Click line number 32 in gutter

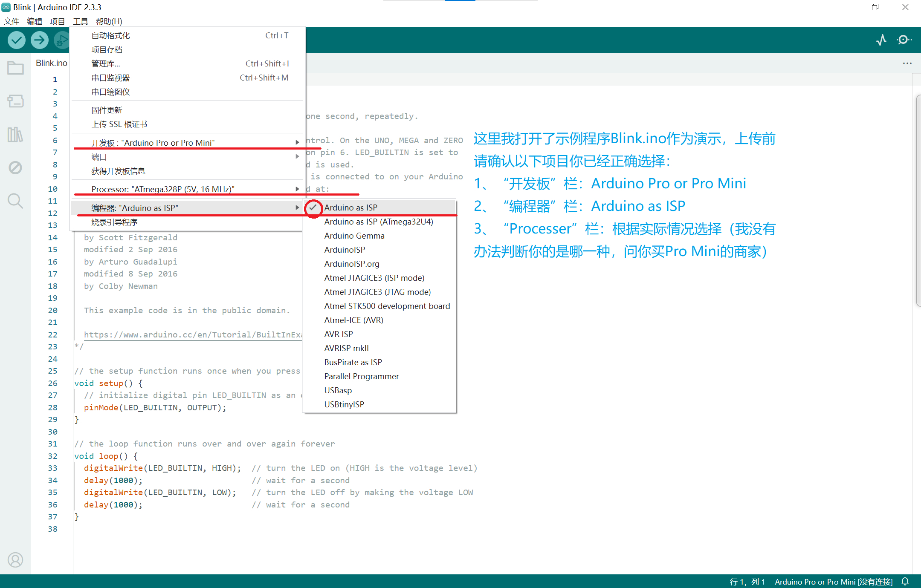[52, 456]
